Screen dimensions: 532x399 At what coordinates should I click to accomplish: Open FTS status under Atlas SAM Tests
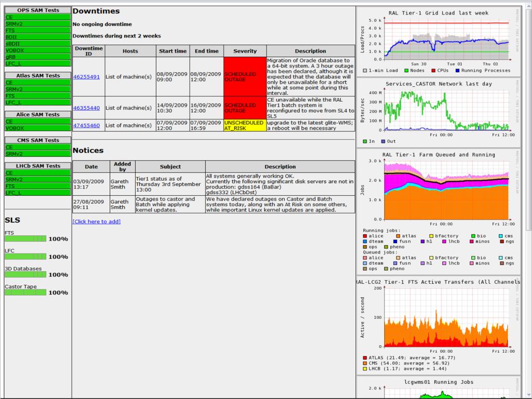pos(37,96)
